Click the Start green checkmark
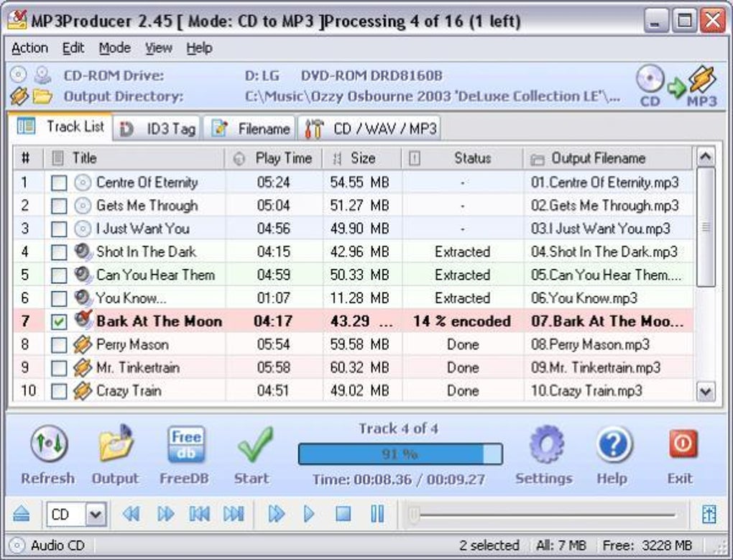This screenshot has height=560, width=733. pos(254,444)
